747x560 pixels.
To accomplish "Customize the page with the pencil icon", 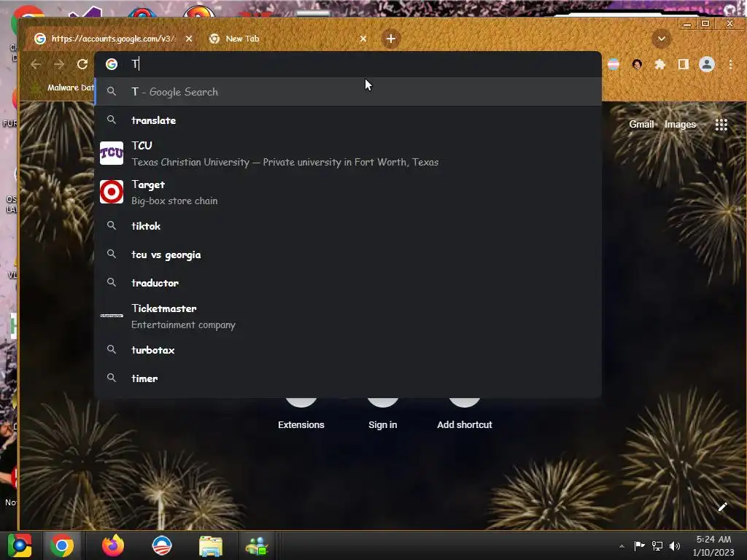I will click(x=722, y=507).
